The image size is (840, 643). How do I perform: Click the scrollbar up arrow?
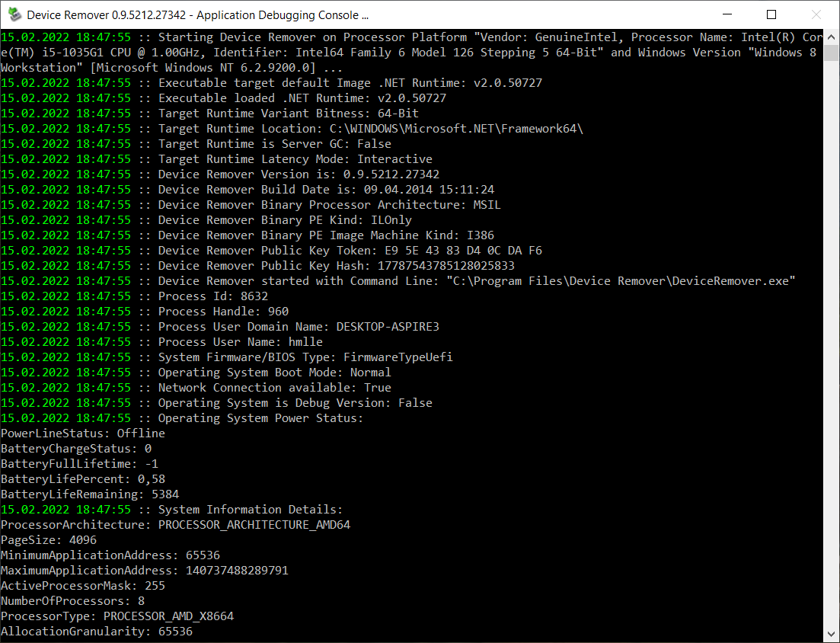(x=831, y=37)
